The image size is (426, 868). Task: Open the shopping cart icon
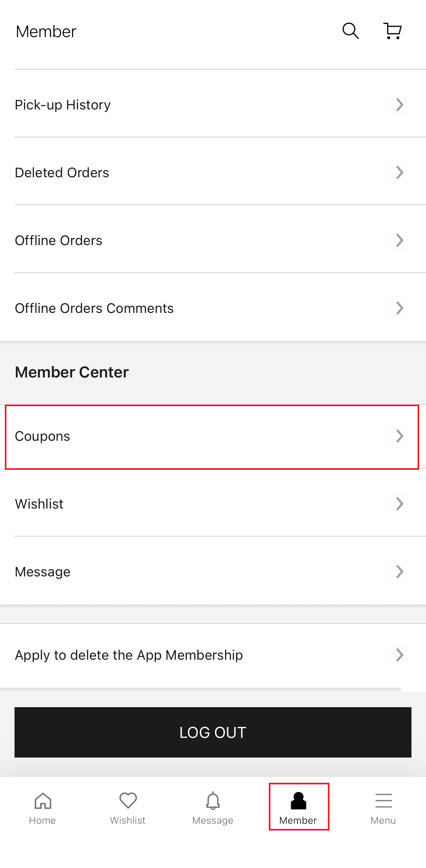[x=392, y=31]
